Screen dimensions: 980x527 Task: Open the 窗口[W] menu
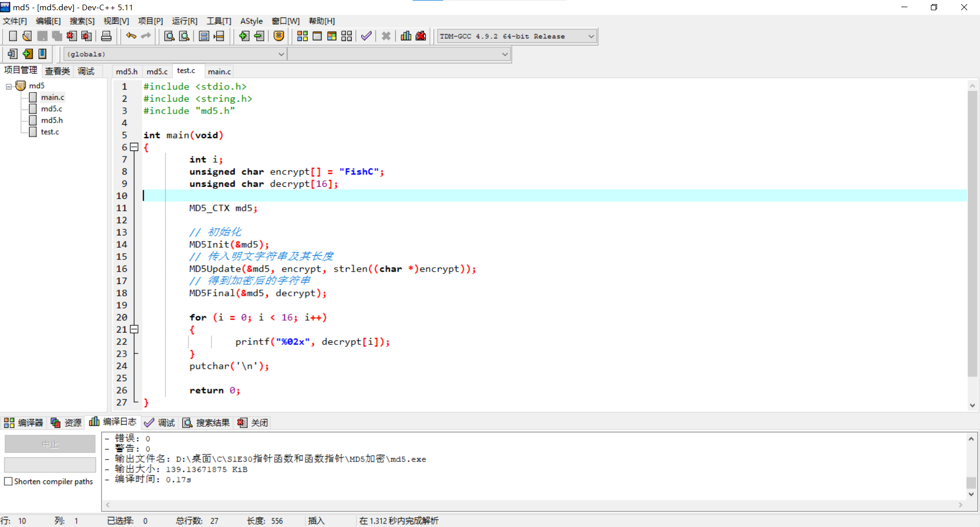tap(286, 21)
